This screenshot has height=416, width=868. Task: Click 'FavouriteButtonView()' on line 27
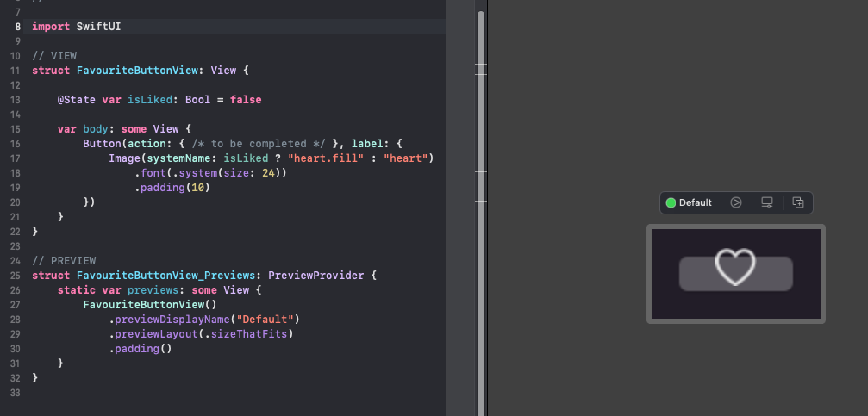click(150, 305)
